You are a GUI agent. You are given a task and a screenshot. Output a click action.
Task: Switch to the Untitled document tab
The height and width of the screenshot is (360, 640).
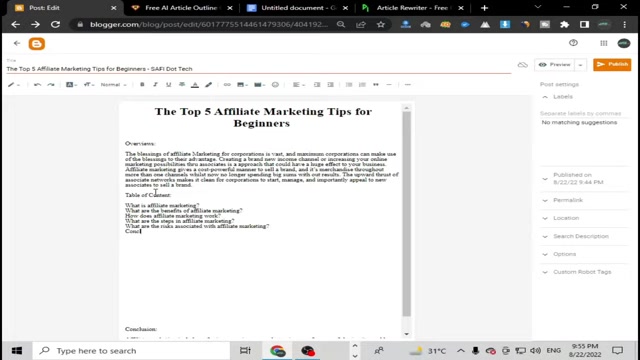click(x=298, y=8)
